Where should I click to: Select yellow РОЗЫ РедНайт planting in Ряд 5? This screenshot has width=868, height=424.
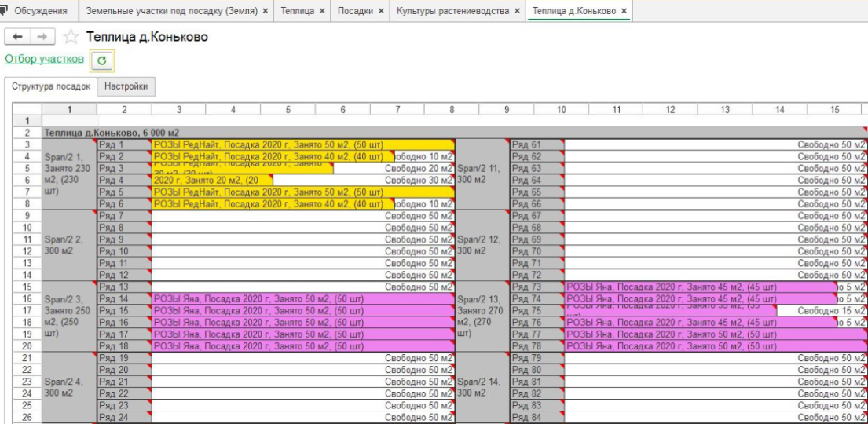302,192
